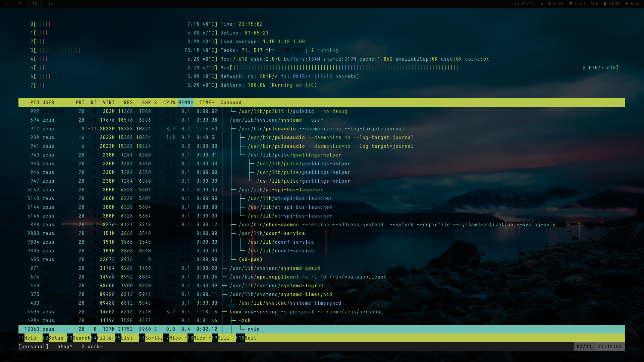Select the systemd-timesyncd process PID 375

[x=322, y=294]
